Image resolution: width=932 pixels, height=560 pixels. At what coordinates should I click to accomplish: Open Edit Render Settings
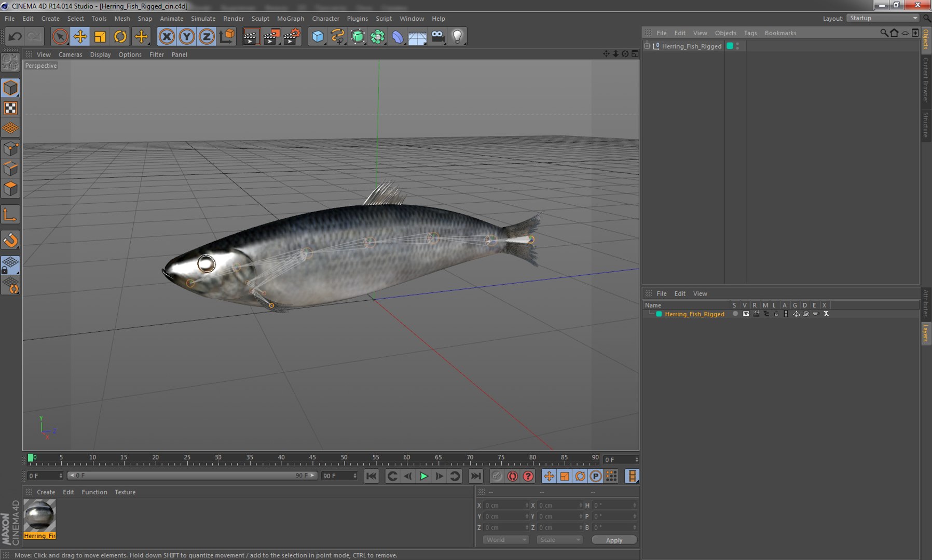[292, 36]
